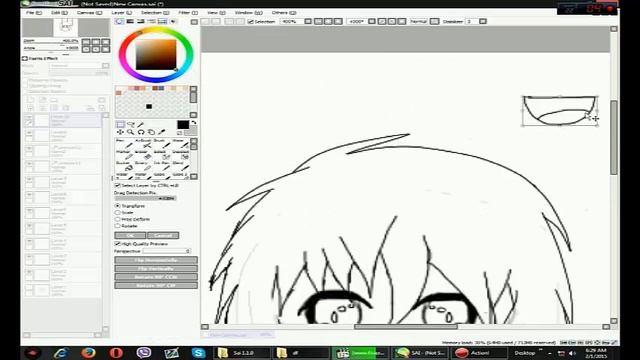This screenshot has height=360, width=640.
Task: Select the Move tool
Action: click(120, 132)
